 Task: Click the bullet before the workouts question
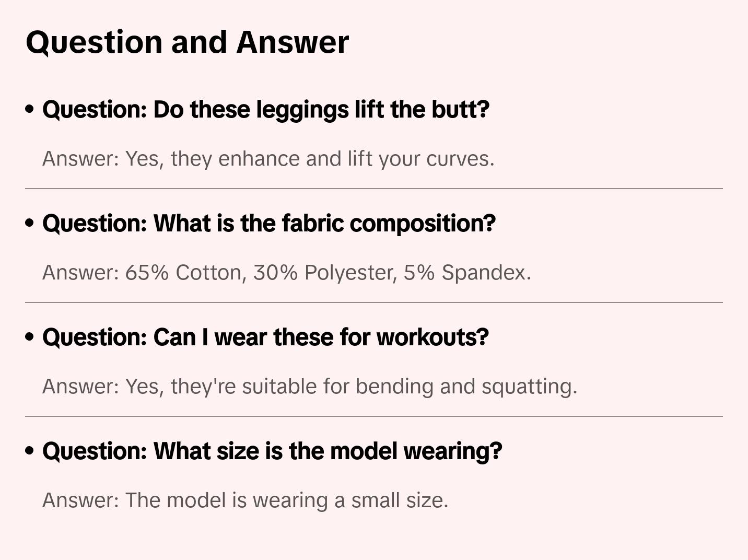point(30,337)
